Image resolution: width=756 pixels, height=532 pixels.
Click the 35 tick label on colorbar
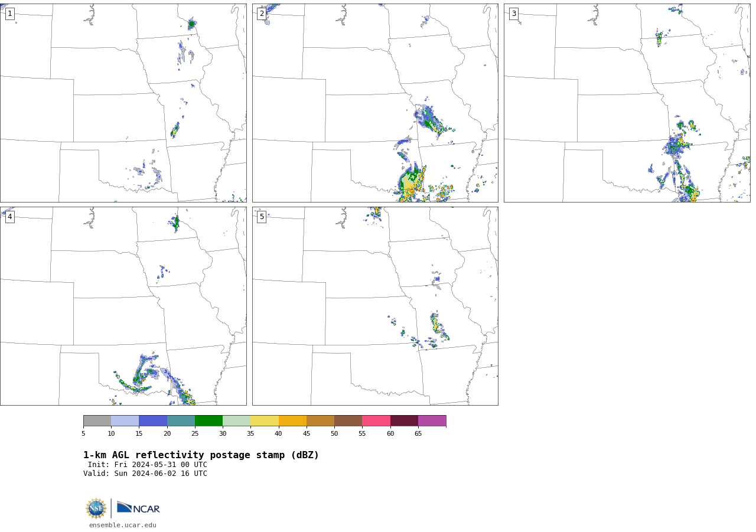250,434
